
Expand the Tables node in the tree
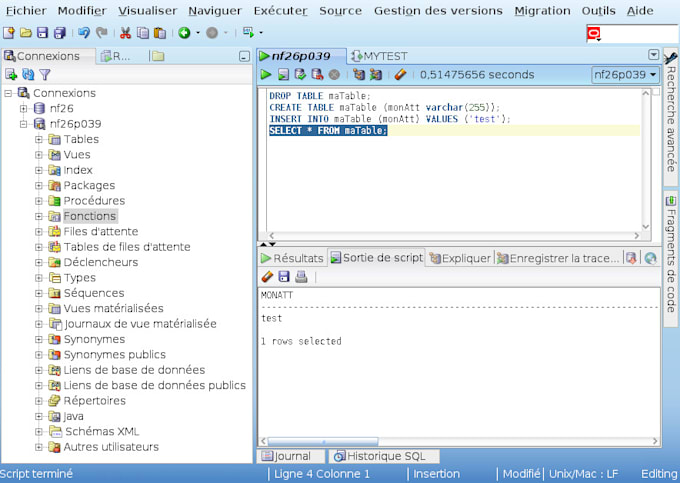tap(40, 140)
